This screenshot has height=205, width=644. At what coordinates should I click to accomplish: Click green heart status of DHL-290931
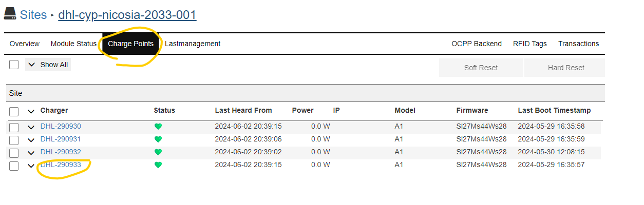point(158,139)
